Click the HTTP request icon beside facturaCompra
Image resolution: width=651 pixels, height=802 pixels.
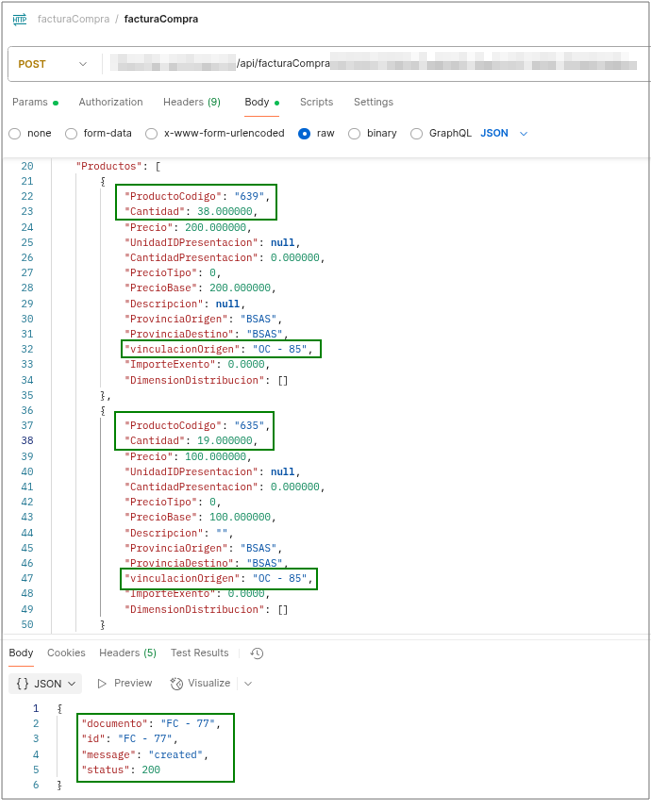20,19
